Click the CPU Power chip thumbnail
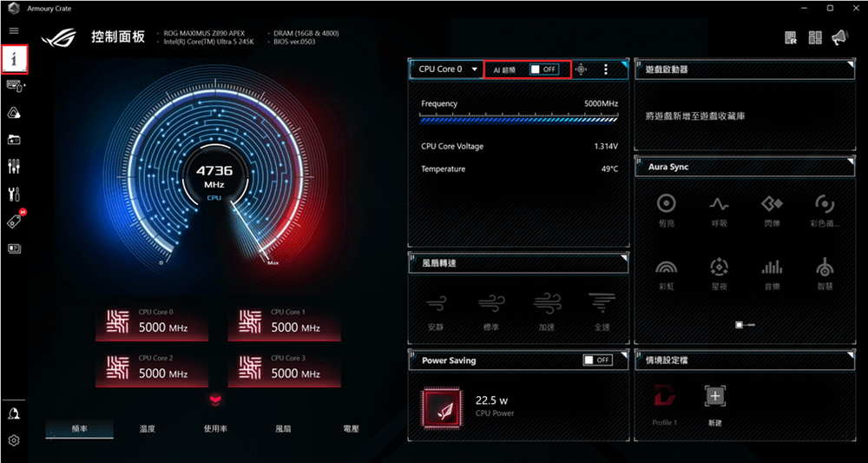This screenshot has width=868, height=463. pos(441,409)
